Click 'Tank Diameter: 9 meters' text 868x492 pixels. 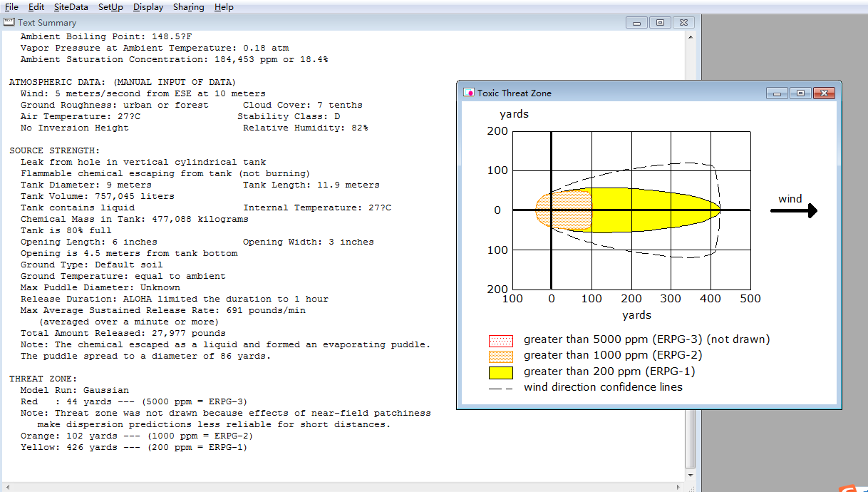[x=86, y=185]
